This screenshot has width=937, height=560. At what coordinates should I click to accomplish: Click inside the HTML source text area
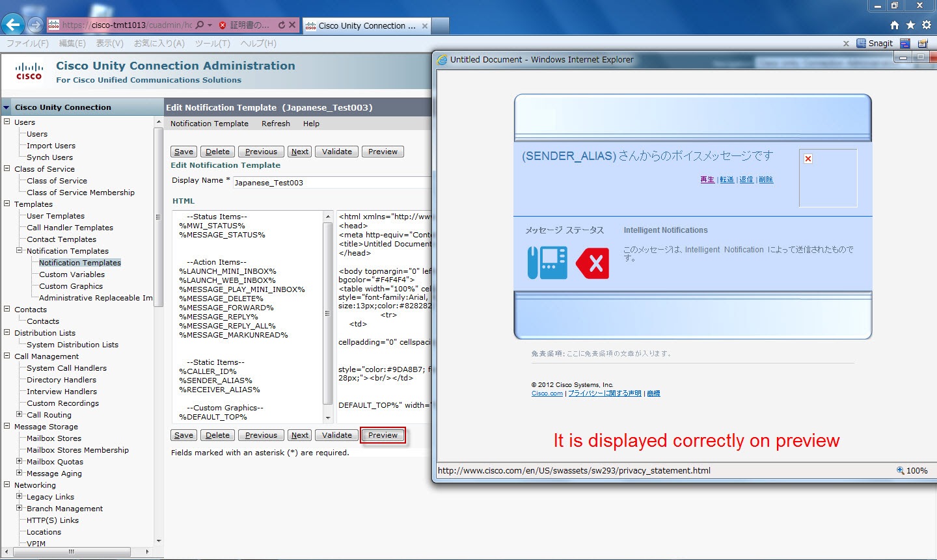(x=384, y=317)
